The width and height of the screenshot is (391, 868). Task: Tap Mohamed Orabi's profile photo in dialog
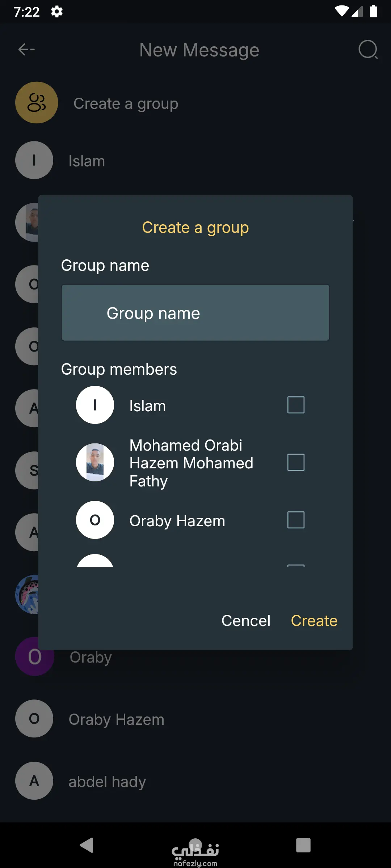[x=95, y=463]
